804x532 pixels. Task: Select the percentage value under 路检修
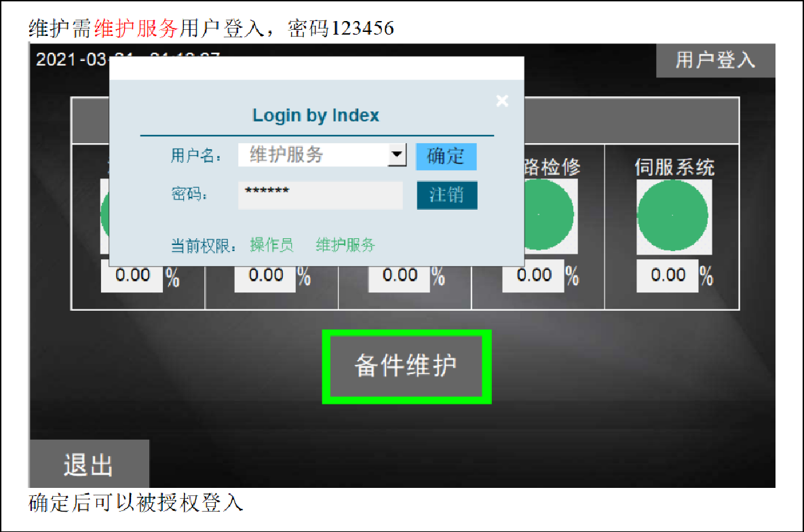[x=533, y=275]
